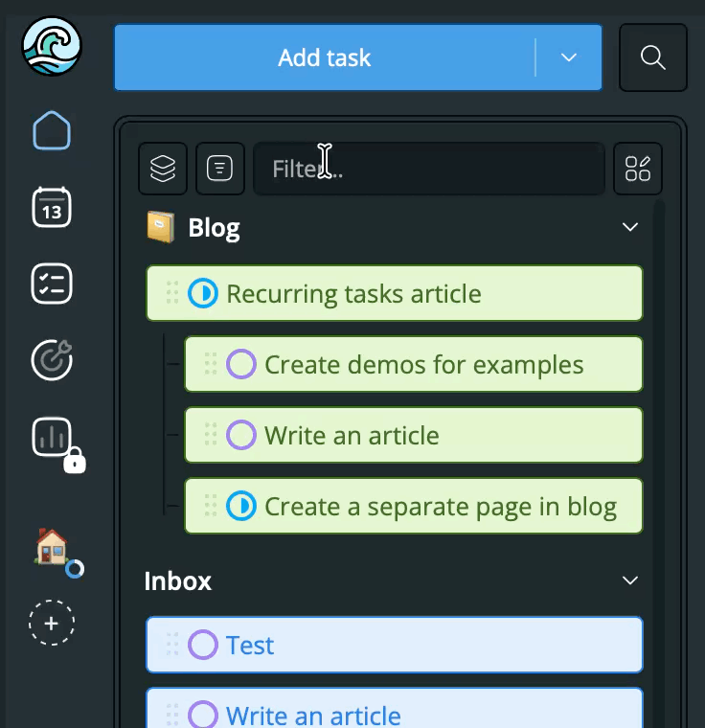Click drag handle of Test task
The image size is (705, 728).
172,645
